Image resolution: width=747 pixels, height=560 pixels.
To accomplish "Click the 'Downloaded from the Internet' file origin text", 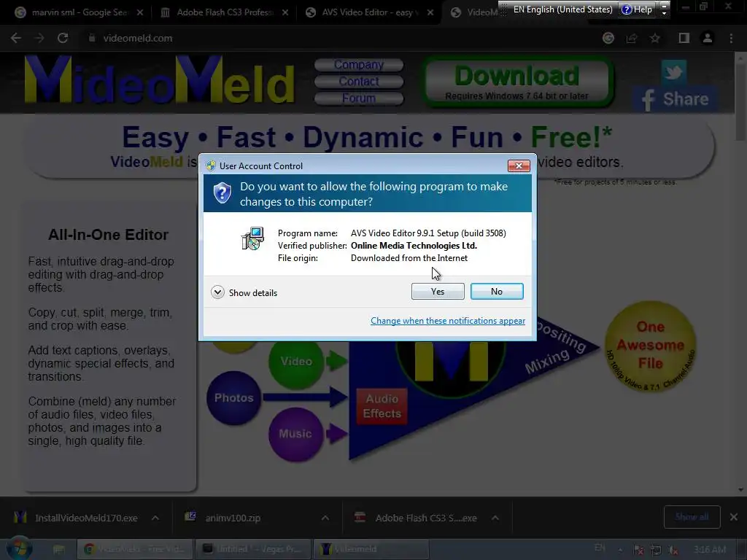I will coord(409,258).
